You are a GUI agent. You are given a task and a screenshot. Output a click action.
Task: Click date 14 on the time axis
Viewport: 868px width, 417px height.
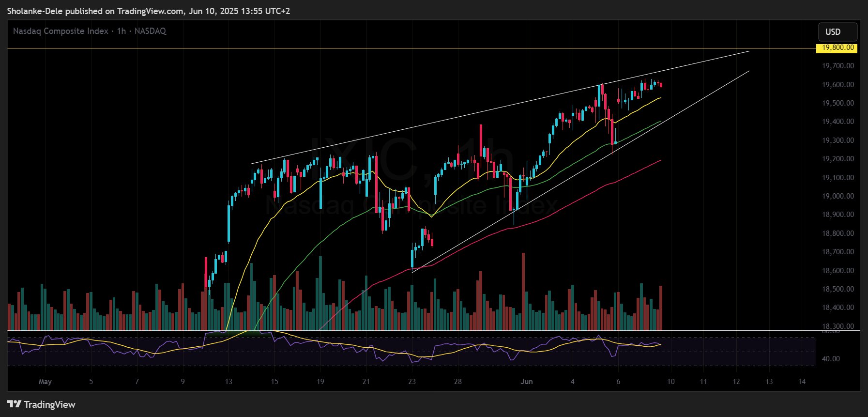802,382
